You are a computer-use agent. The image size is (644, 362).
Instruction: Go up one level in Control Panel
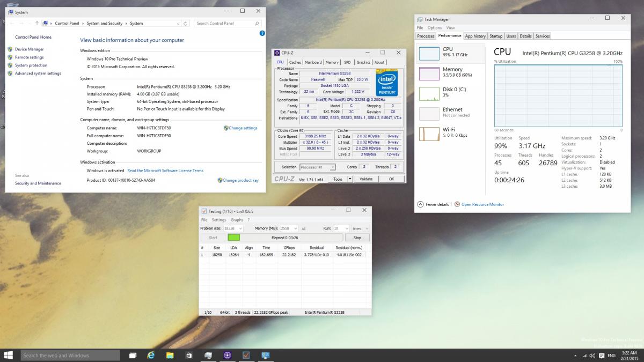(x=36, y=24)
